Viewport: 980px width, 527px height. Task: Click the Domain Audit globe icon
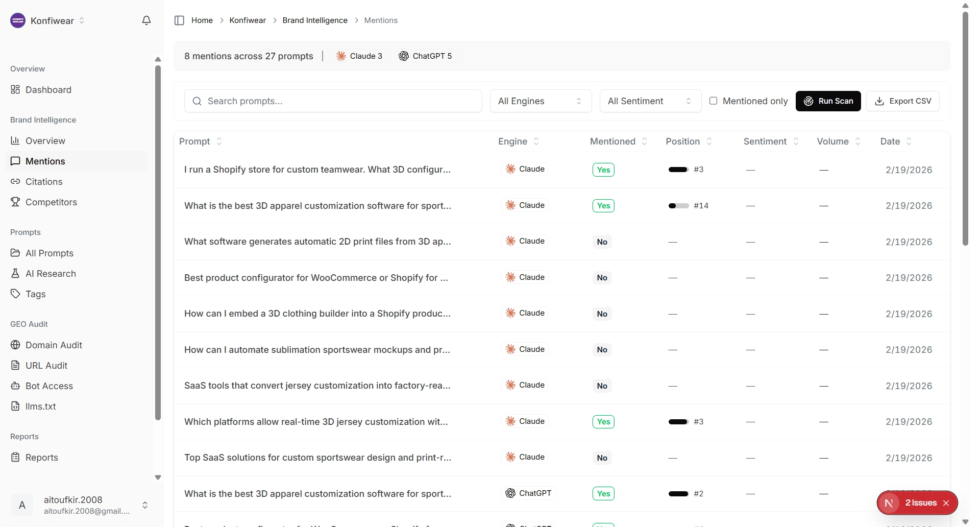[15, 345]
